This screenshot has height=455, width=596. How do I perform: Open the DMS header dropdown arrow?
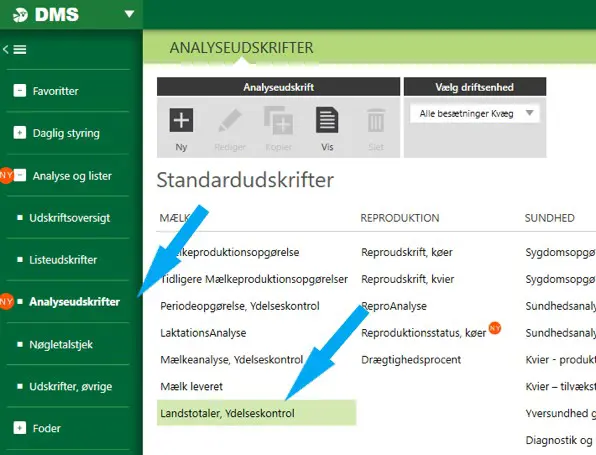pyautogui.click(x=130, y=14)
